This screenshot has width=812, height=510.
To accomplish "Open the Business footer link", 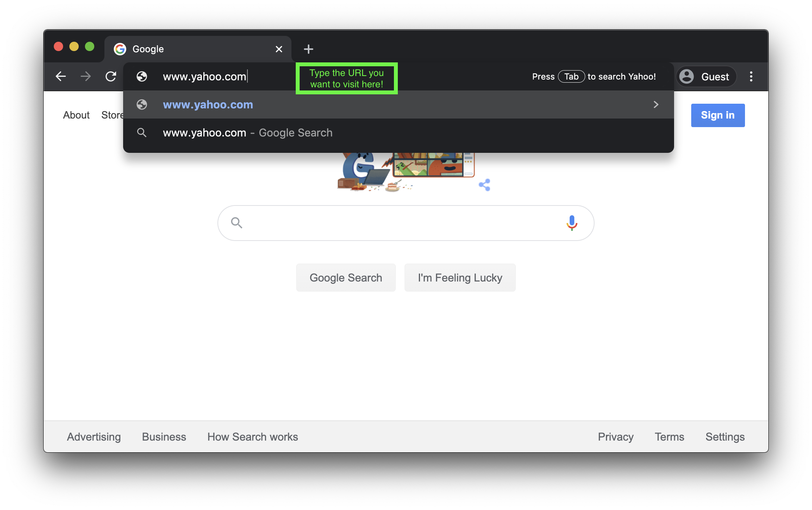I will click(164, 437).
